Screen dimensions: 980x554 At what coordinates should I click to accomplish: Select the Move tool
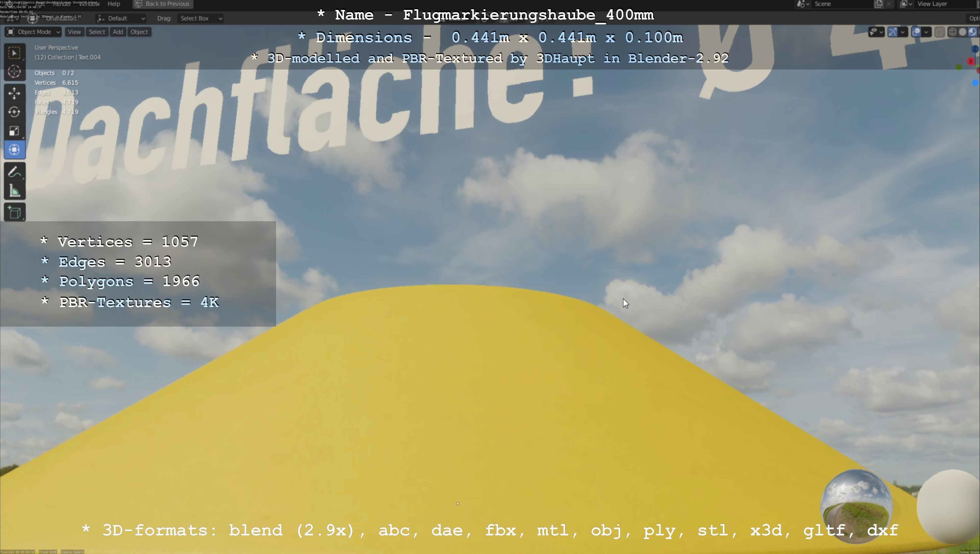(x=14, y=93)
